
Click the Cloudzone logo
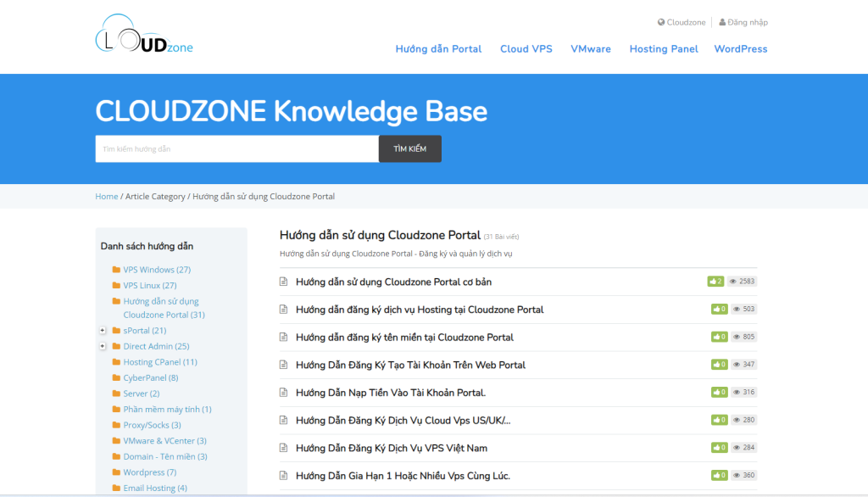pyautogui.click(x=144, y=36)
